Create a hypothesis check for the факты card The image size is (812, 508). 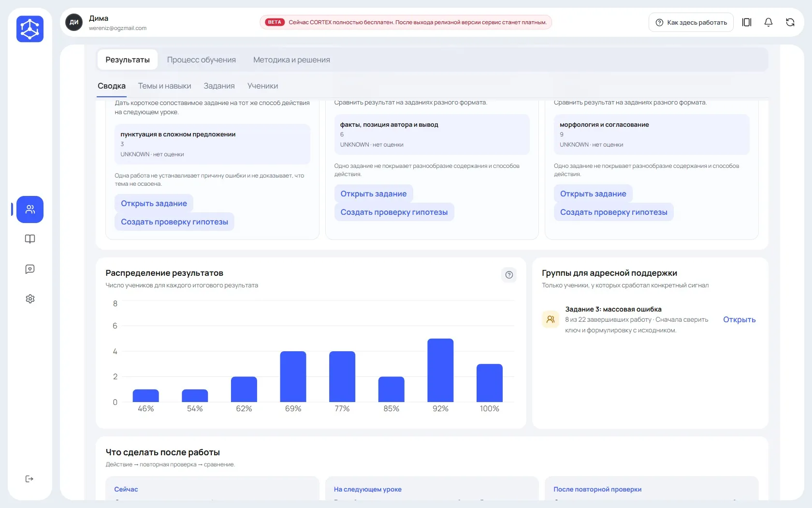pyautogui.click(x=394, y=212)
